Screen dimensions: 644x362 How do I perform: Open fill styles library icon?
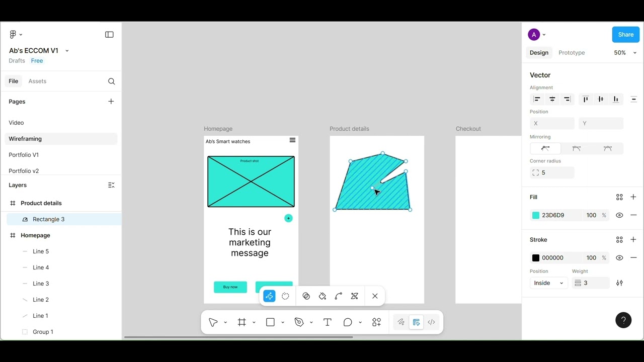[x=619, y=197]
